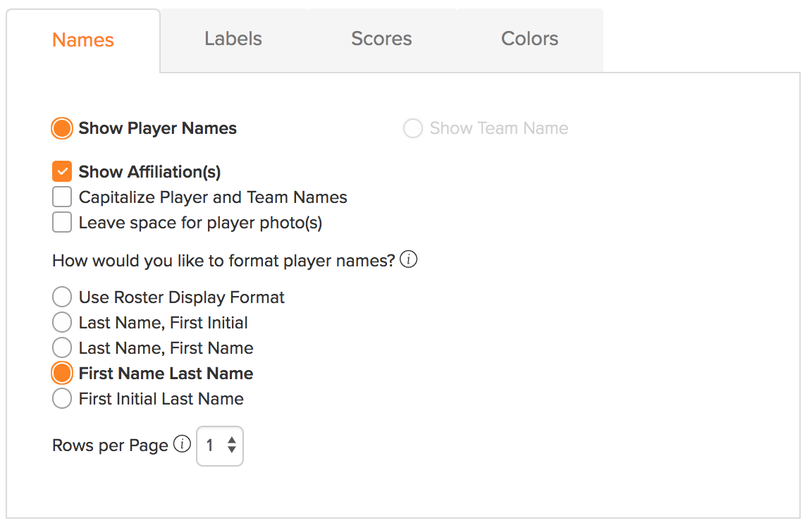Choose the Show Team Name radio option
Viewport: 812px width, 530px height.
point(413,128)
